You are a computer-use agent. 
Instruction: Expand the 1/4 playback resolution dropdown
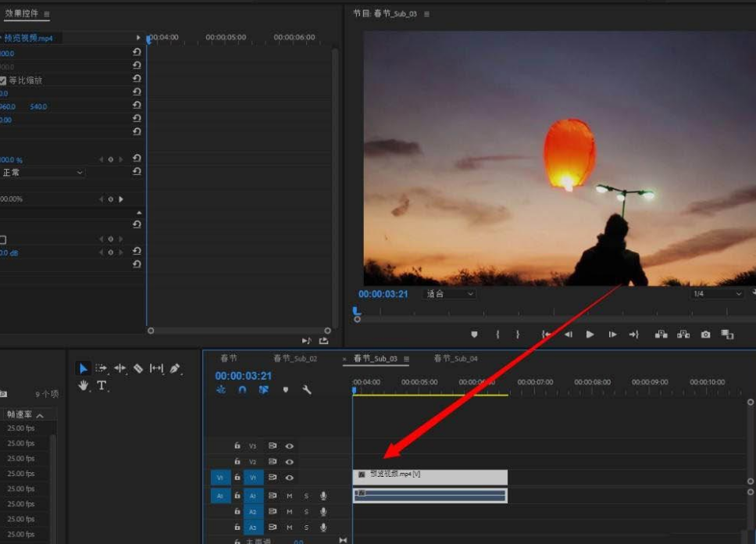tap(716, 294)
